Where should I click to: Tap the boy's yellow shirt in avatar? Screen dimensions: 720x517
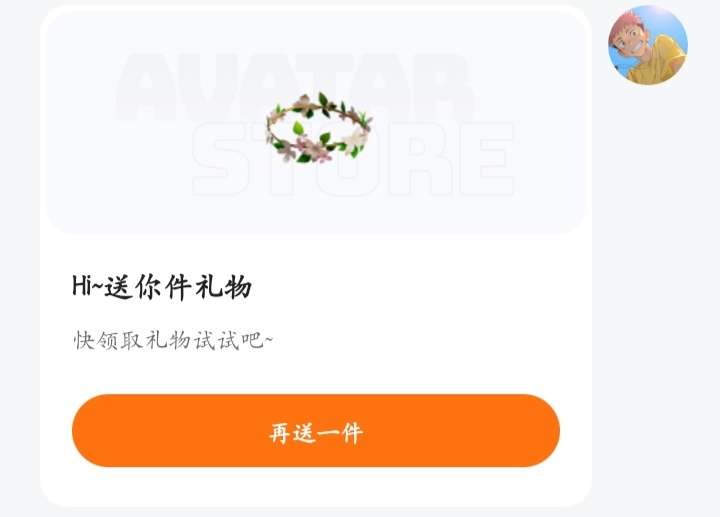pyautogui.click(x=661, y=62)
